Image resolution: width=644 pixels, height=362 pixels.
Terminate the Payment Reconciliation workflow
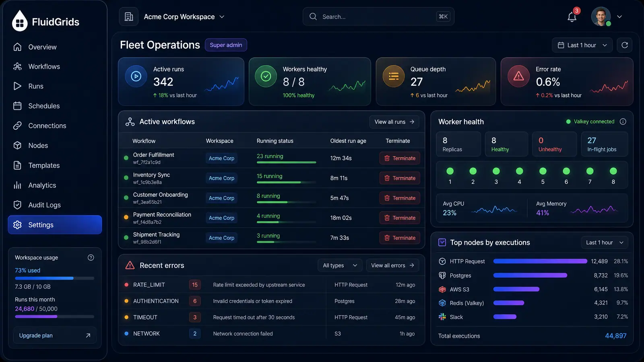(400, 218)
